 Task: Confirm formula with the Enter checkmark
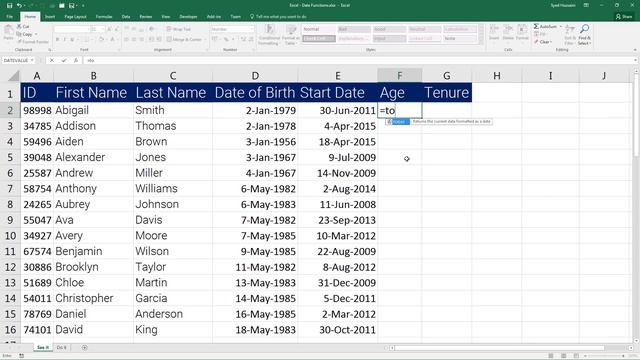[x=64, y=60]
